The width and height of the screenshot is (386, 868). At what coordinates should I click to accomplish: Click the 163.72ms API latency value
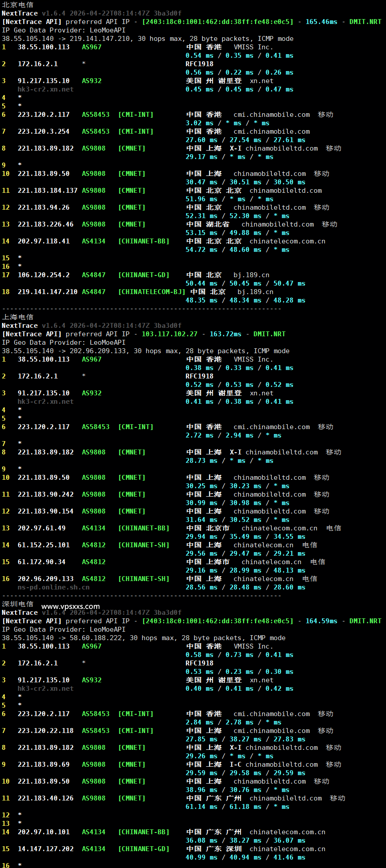[225, 334]
